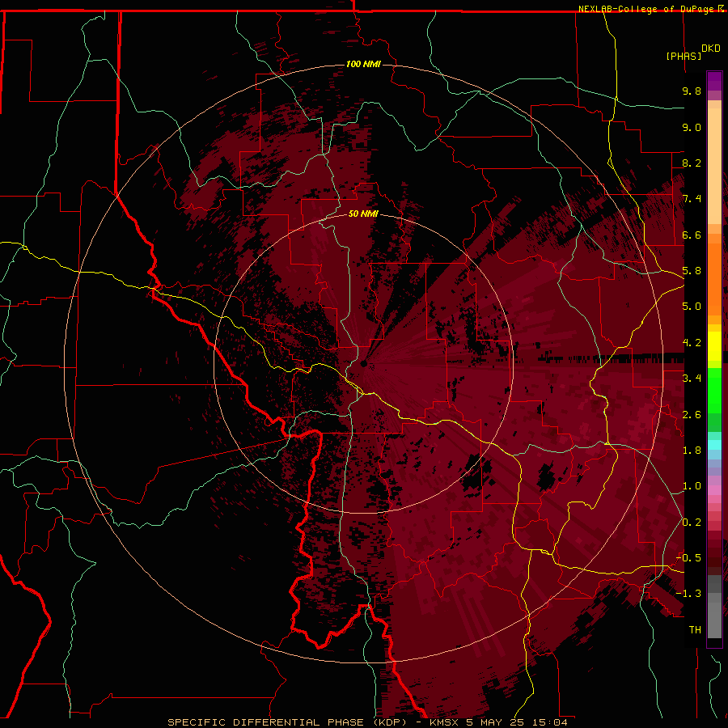Click the 9.0 value on color scale
Viewport: 728px width, 728px height.
tap(692, 127)
